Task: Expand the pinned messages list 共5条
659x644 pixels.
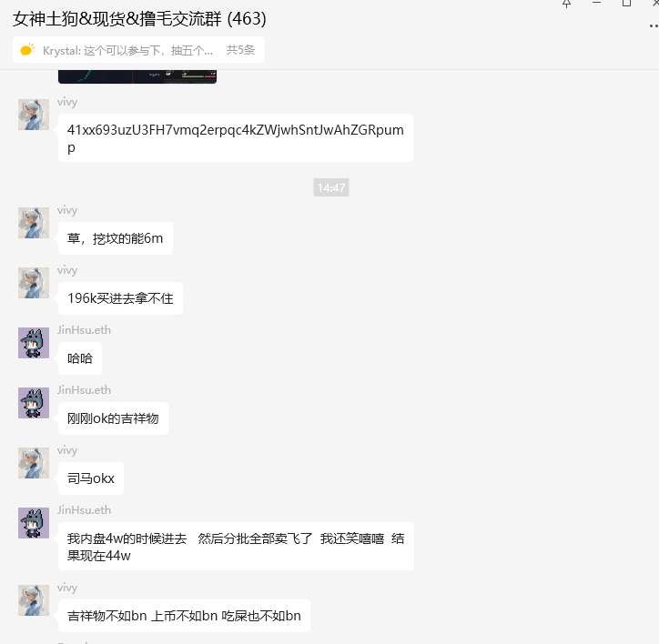Action: pyautogui.click(x=240, y=50)
